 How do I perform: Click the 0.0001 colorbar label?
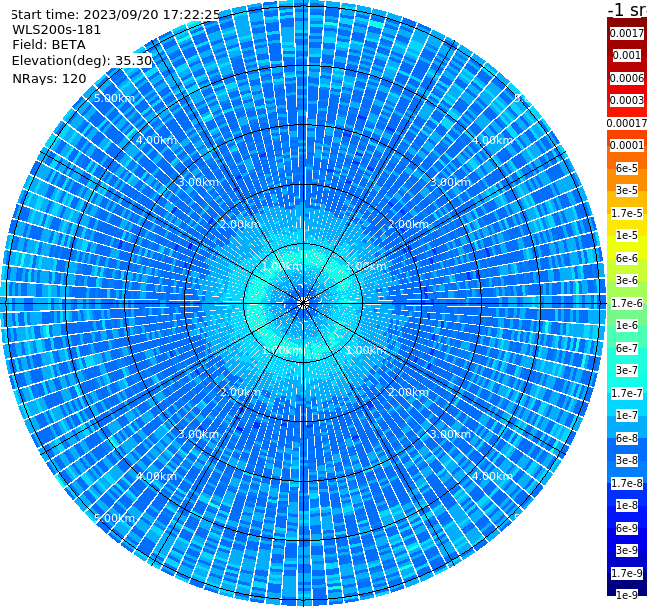click(627, 145)
